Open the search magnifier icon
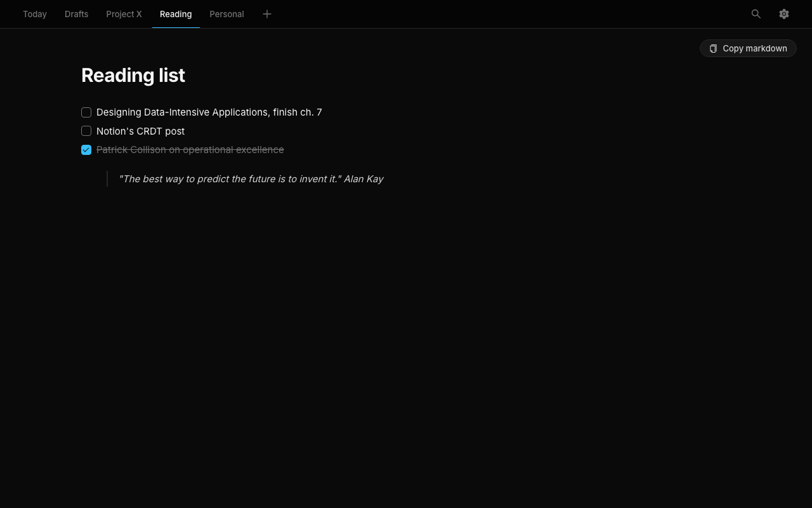812x508 pixels. [x=756, y=14]
